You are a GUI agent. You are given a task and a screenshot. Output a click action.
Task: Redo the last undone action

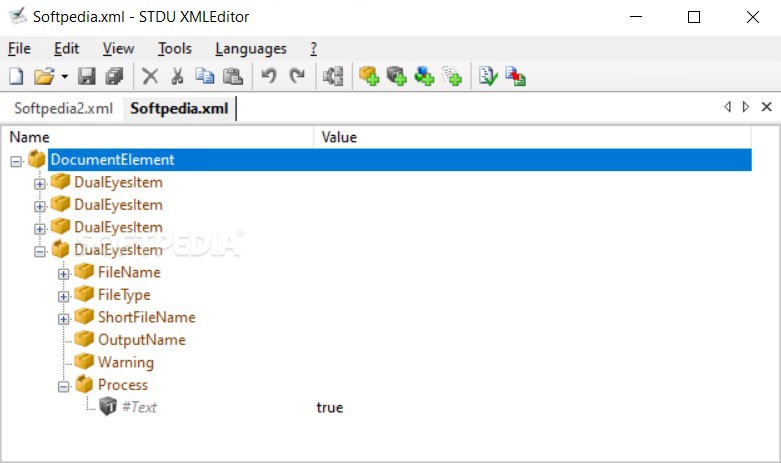297,76
